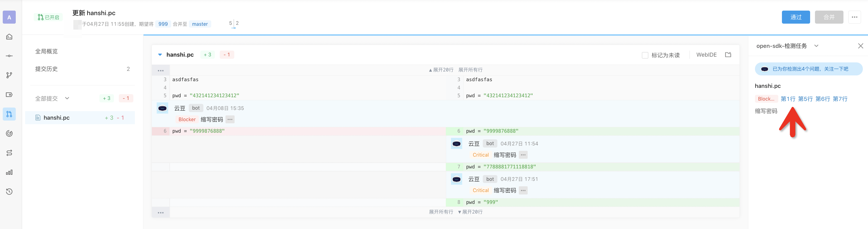Open the radar target sidebar icon
The height and width of the screenshot is (229, 868).
tap(9, 133)
